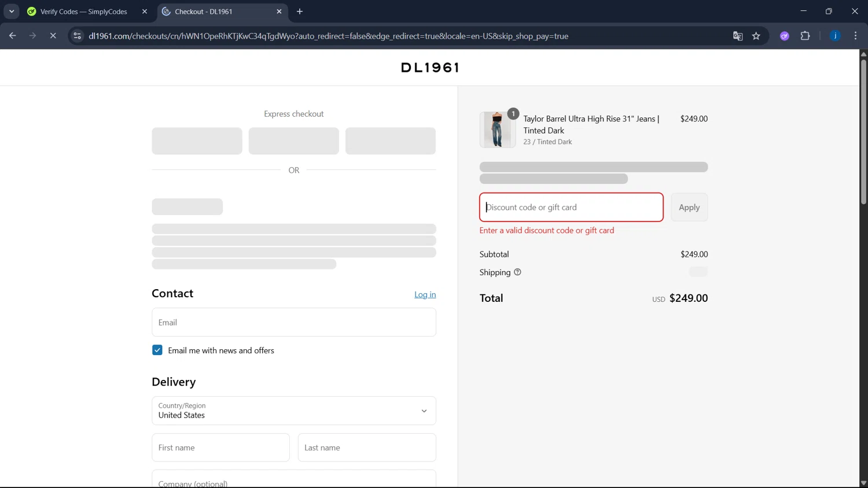Go forward to next page
The image size is (868, 488).
tap(33, 36)
